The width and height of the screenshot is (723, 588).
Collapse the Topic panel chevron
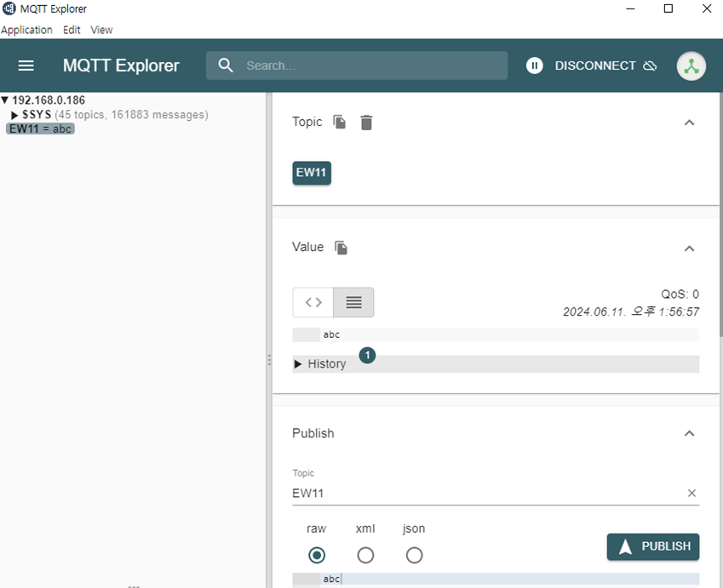(689, 123)
